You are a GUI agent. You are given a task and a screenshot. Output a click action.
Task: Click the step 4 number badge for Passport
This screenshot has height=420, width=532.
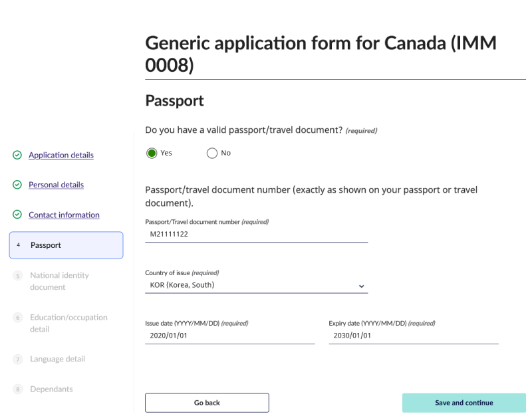19,245
